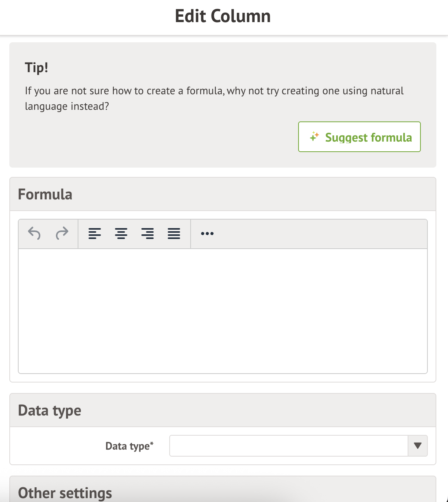
Task: Align formula text to the right
Action: tap(148, 234)
